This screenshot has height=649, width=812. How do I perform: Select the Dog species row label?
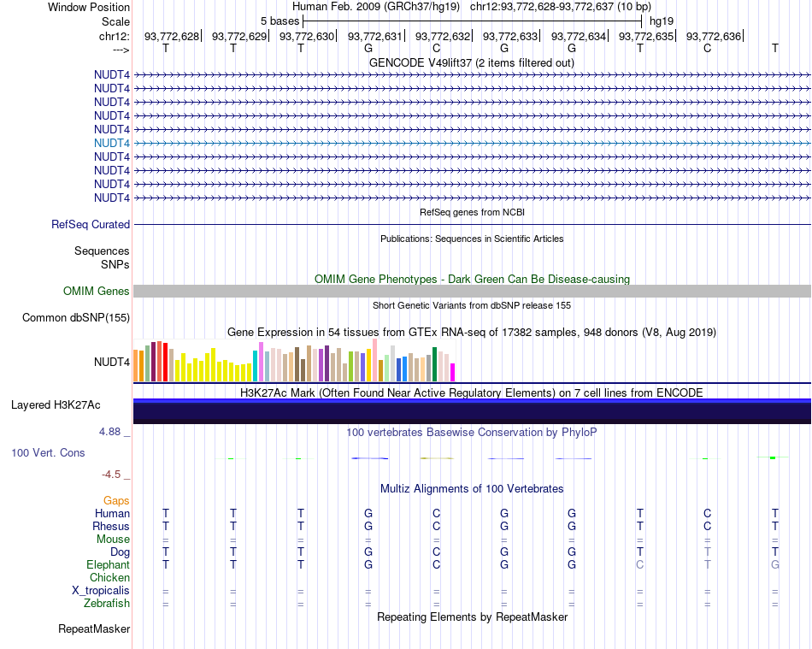pyautogui.click(x=120, y=552)
